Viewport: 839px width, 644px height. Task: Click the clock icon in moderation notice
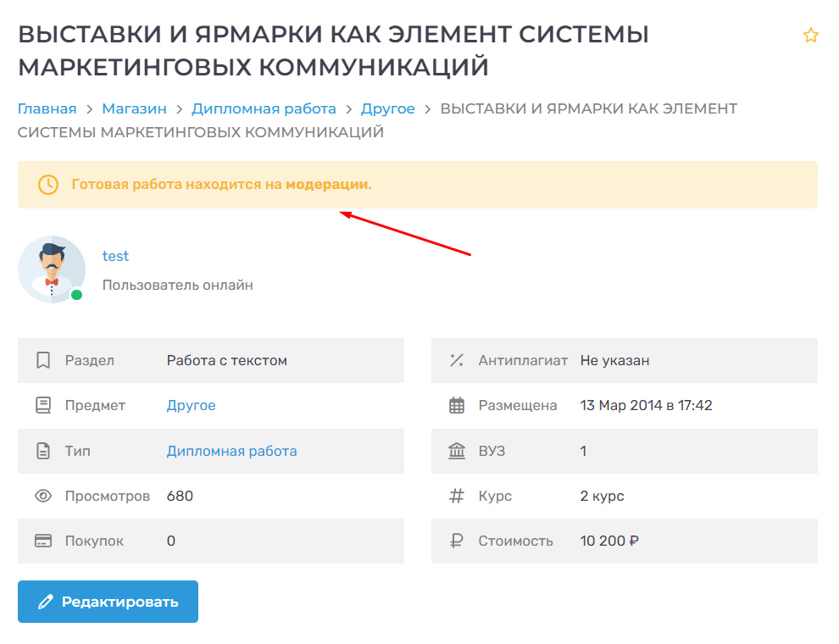(48, 185)
